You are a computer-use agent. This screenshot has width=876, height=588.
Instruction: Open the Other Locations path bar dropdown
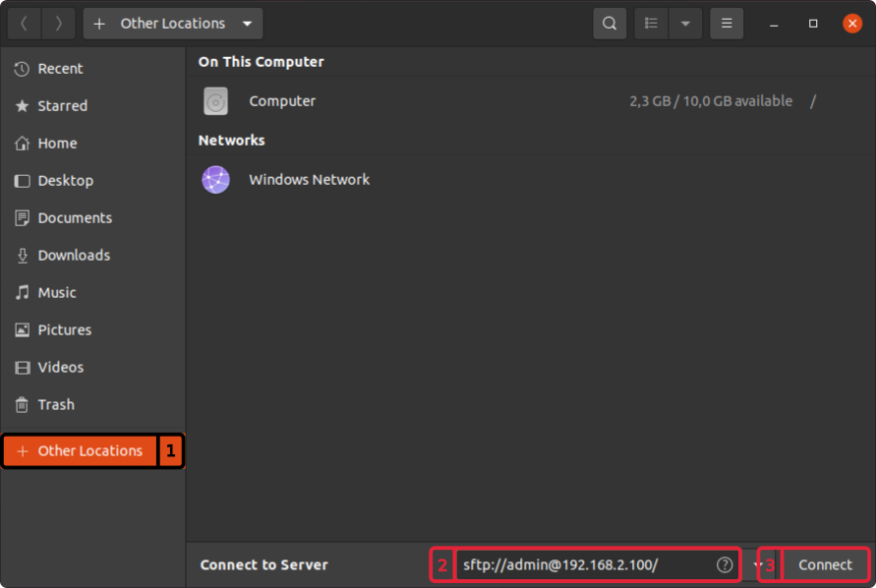pyautogui.click(x=173, y=24)
